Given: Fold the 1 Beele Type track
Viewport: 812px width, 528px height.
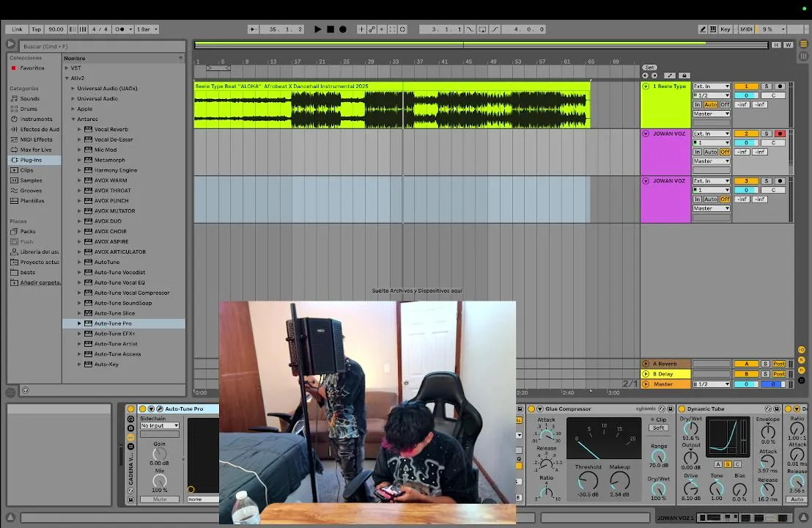Looking at the screenshot, I should [646, 87].
